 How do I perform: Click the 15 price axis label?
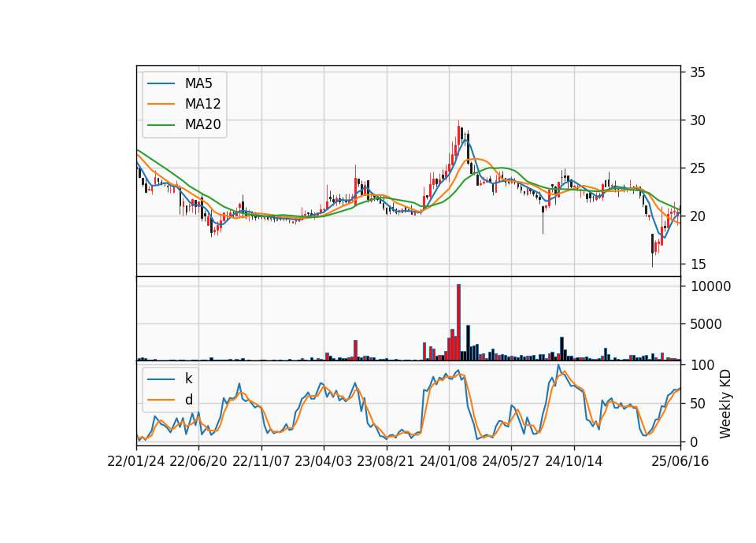point(697,264)
